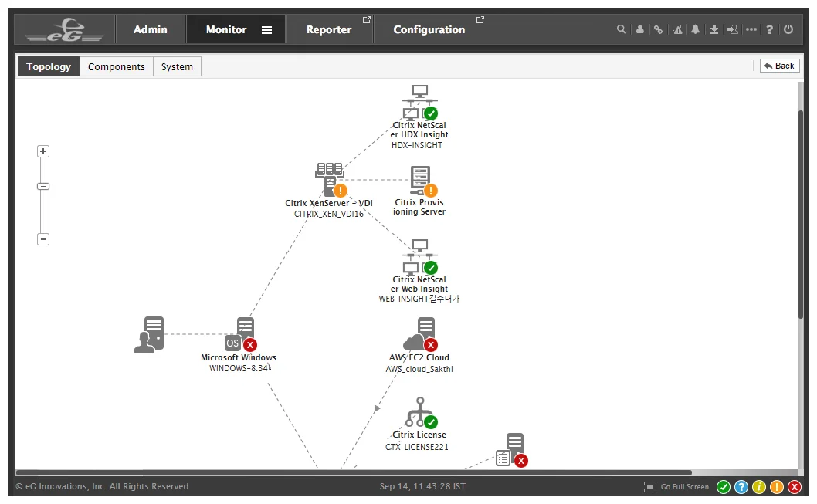Go to the Admin module
Viewport: 817px width, 504px height.
point(150,29)
